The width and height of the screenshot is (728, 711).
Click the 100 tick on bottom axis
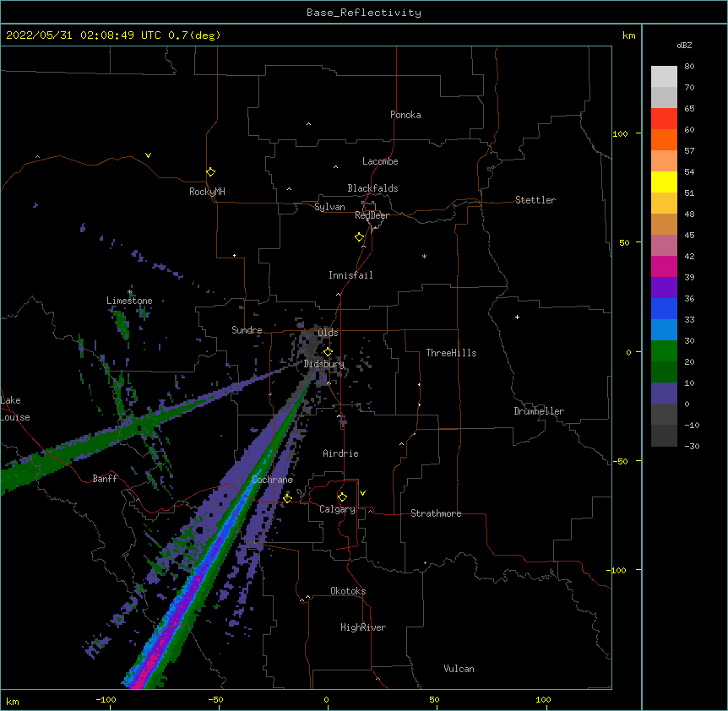point(543,699)
